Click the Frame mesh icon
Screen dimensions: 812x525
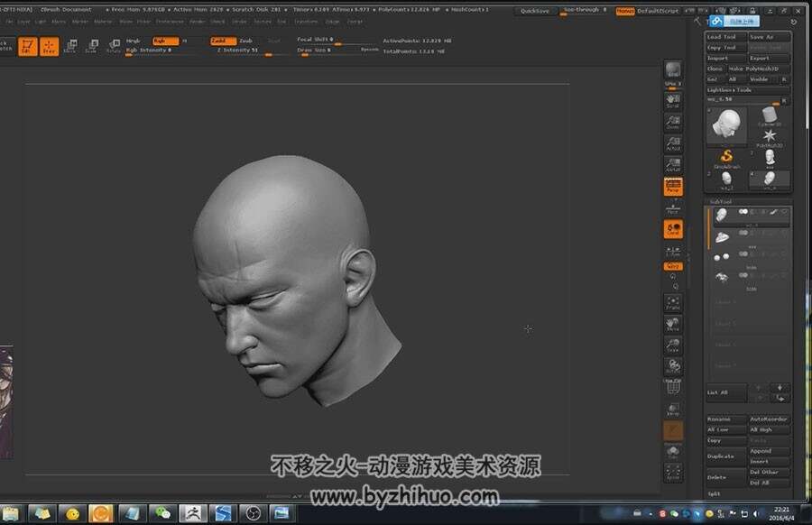tap(673, 303)
